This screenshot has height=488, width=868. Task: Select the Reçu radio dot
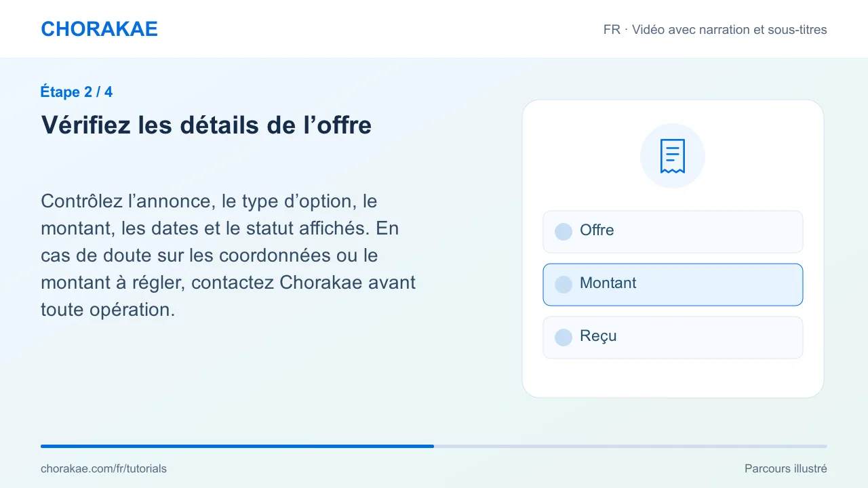click(x=564, y=338)
